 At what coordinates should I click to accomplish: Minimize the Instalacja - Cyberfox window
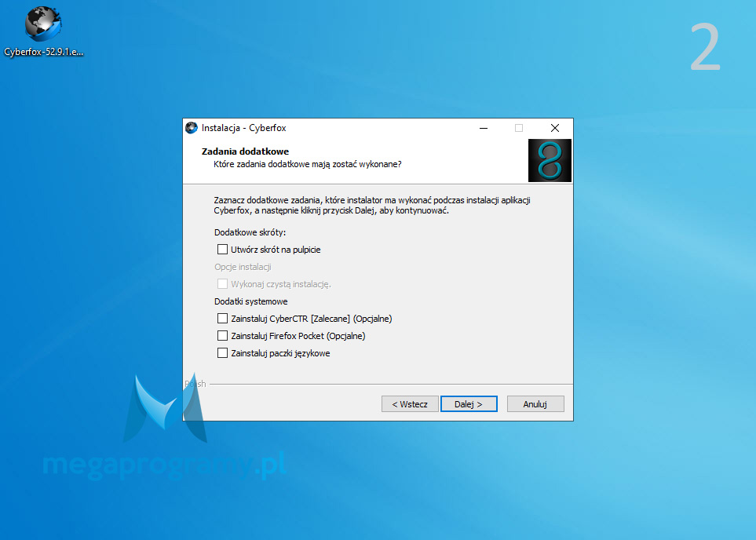tap(484, 128)
